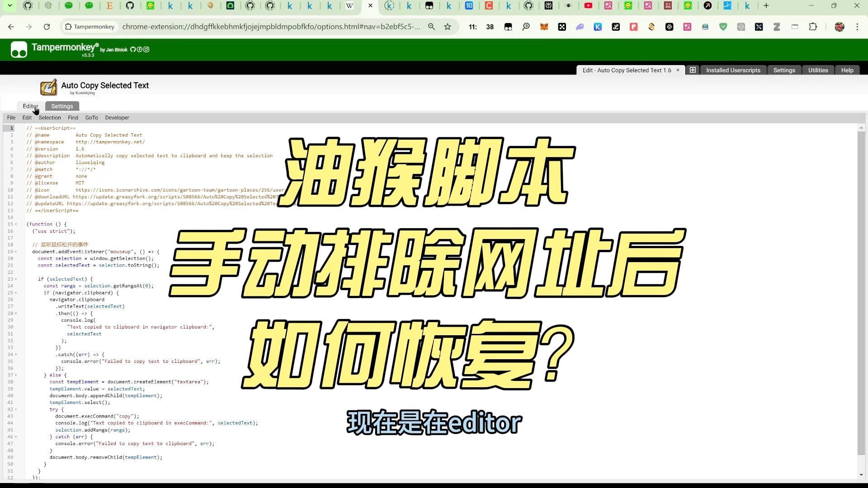The width and height of the screenshot is (868, 488).
Task: Click the zoom magnifier icon in address bar
Action: click(431, 27)
